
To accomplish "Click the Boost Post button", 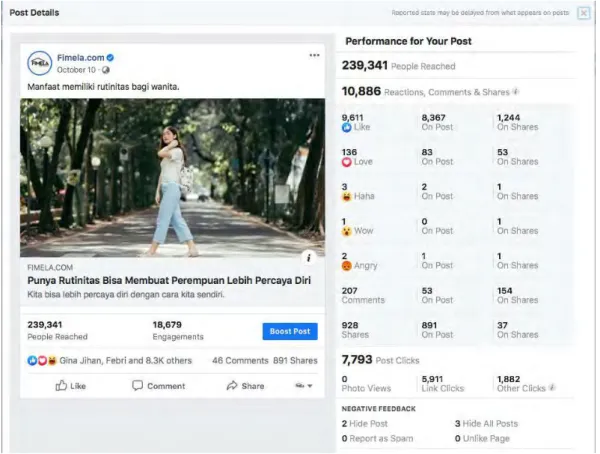I will [x=290, y=332].
